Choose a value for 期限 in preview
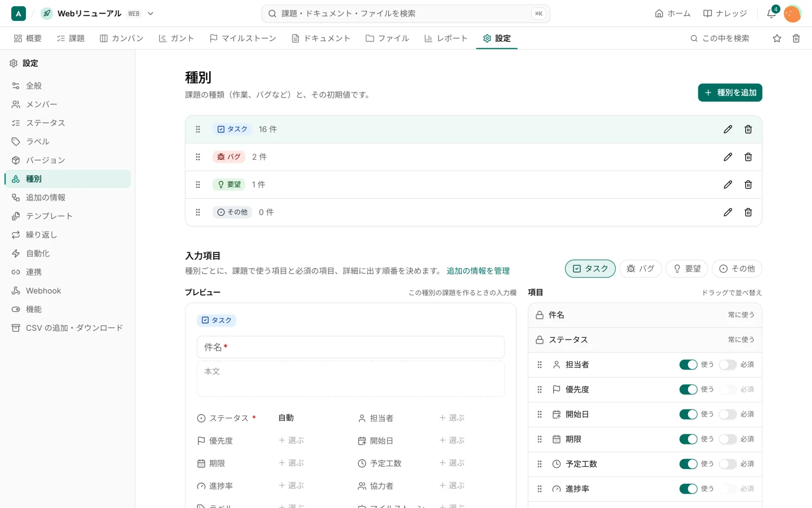 tap(291, 463)
